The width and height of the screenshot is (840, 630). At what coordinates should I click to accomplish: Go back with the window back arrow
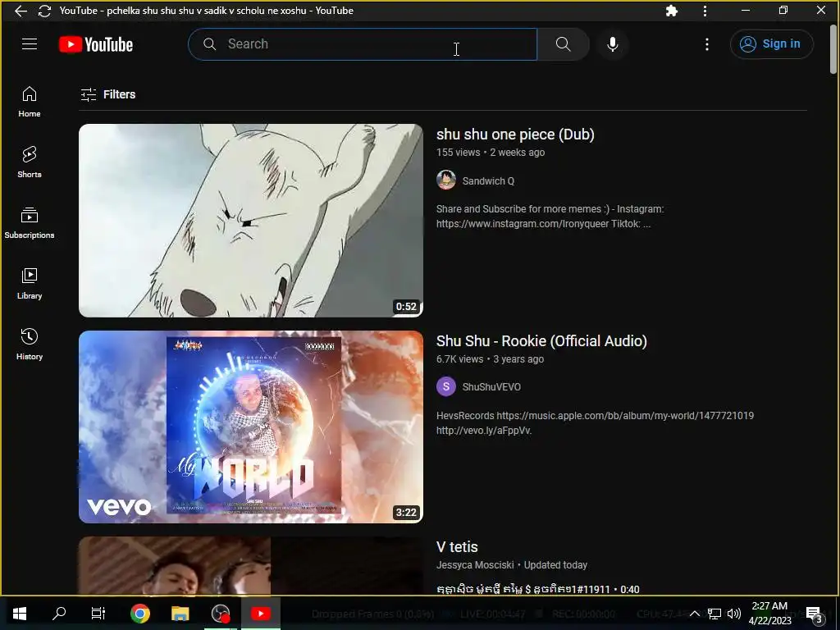tap(21, 11)
